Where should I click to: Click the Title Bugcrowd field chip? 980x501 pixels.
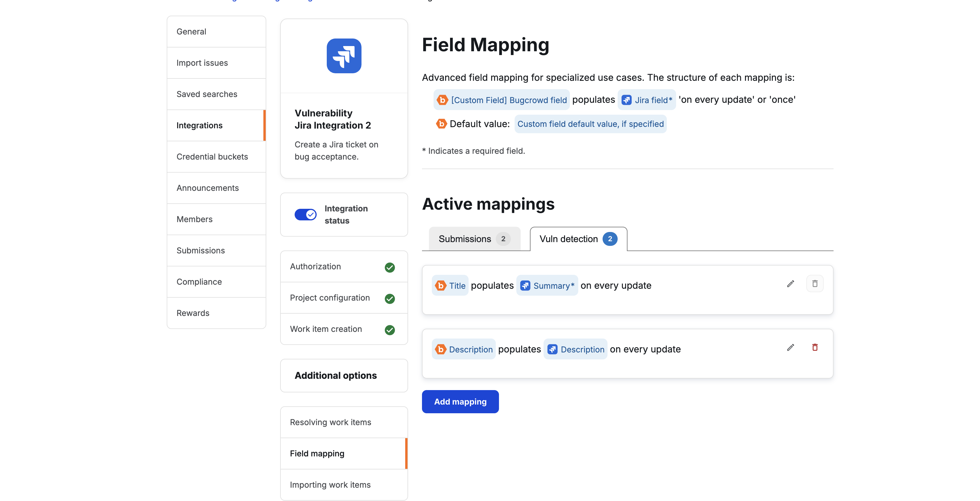click(x=450, y=286)
